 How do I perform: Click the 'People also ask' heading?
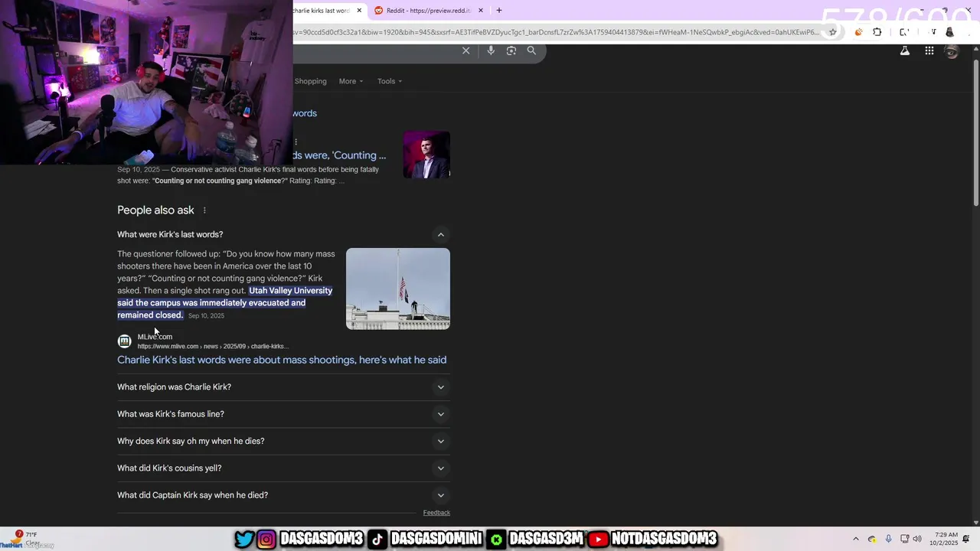[155, 210]
